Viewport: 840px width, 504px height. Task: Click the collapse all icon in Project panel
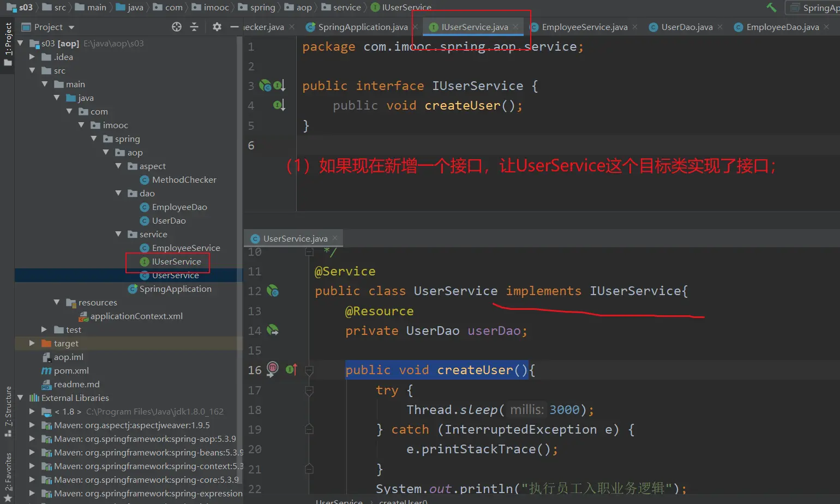(x=194, y=27)
